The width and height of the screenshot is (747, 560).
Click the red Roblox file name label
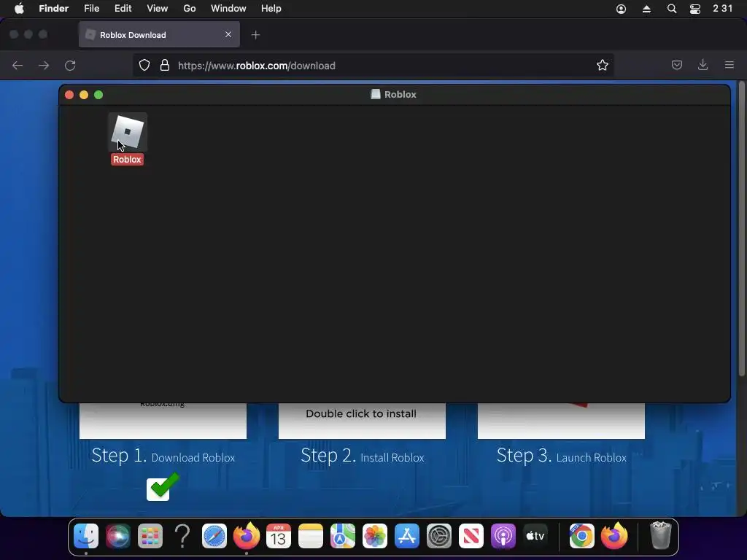click(x=127, y=160)
